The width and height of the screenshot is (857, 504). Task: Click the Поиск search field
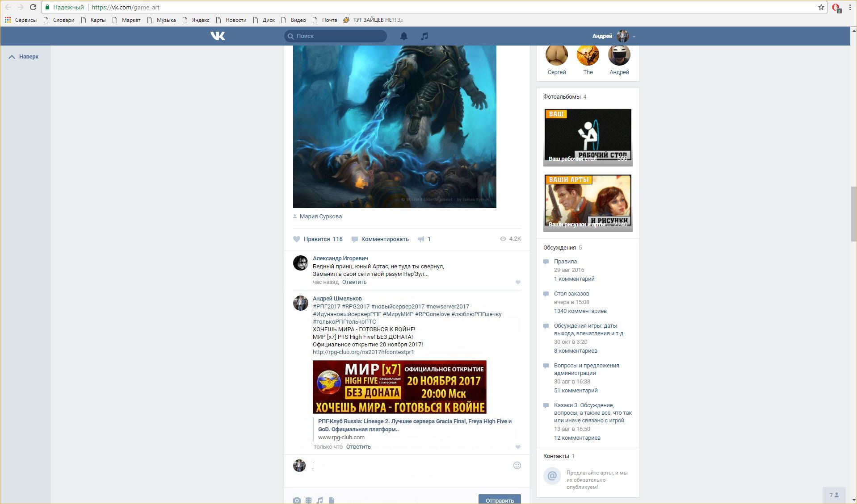[x=336, y=36]
